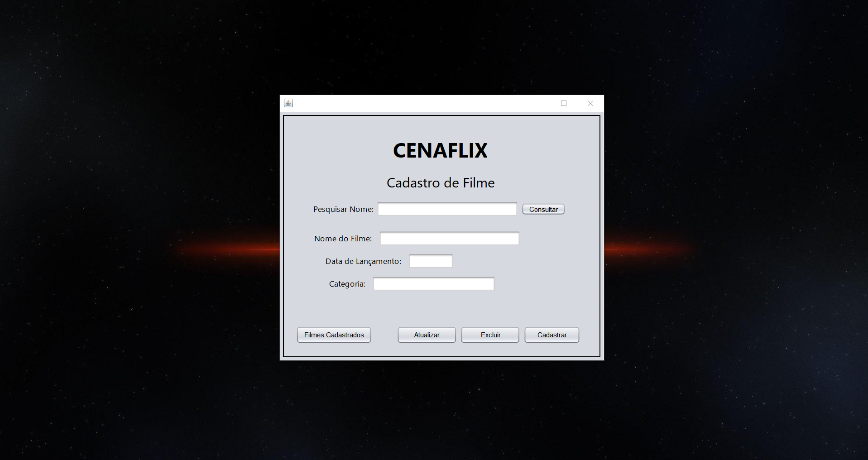Click the empty area of the title bar
This screenshot has height=460, width=868.
408,103
